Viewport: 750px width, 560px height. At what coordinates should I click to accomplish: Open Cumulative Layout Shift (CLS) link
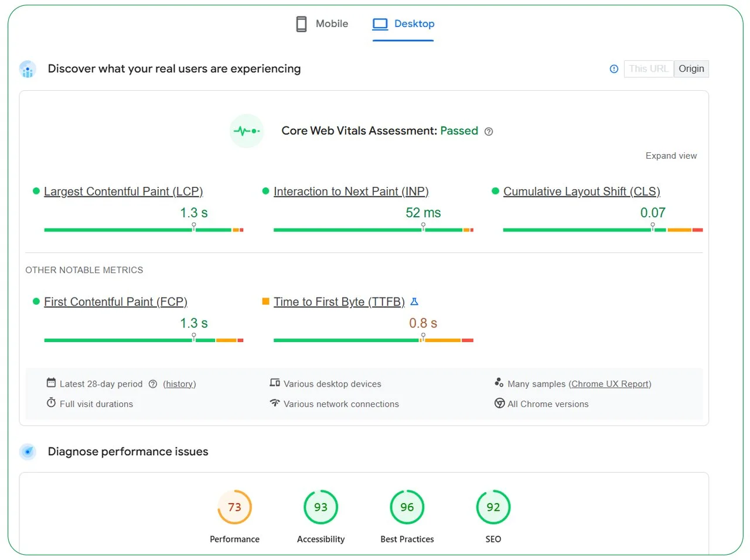click(x=582, y=192)
